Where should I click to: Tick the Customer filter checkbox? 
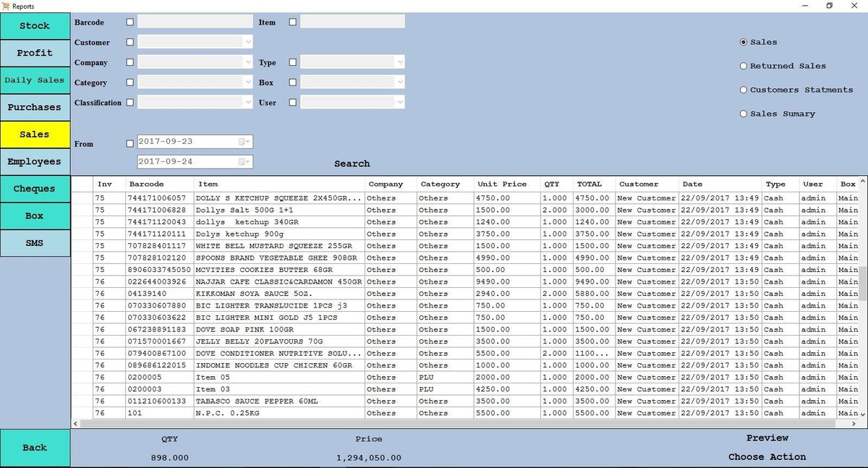pos(130,43)
